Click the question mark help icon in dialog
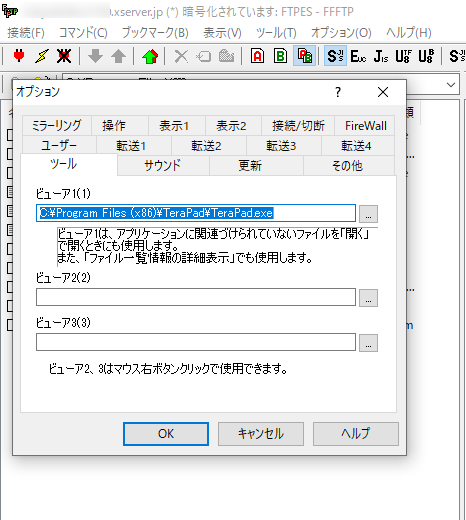This screenshot has height=520, width=466. click(x=338, y=92)
